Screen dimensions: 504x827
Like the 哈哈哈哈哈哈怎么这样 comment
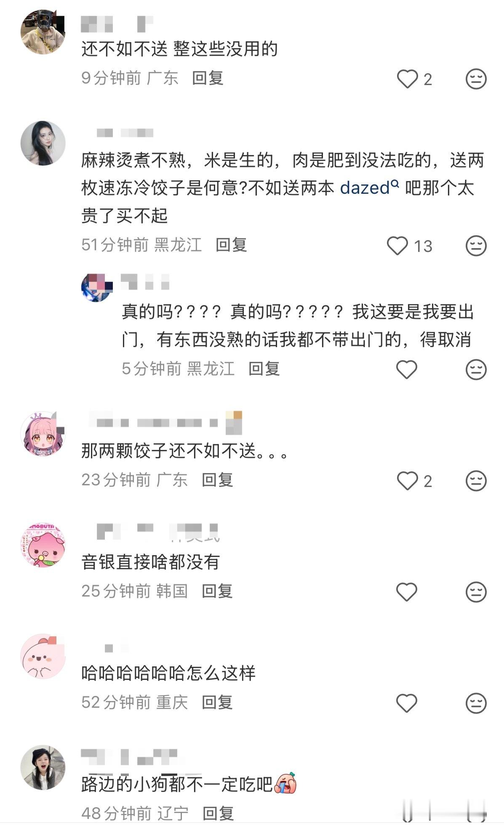[x=407, y=703]
